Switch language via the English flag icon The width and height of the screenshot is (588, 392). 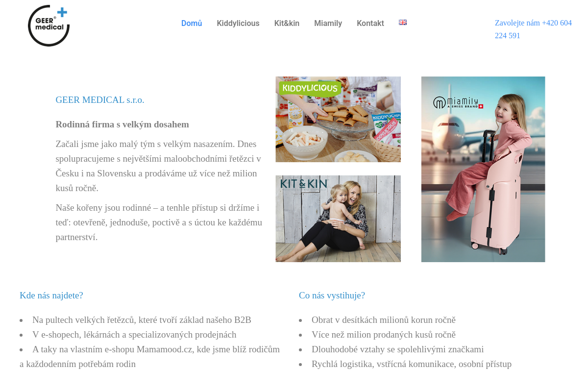[403, 23]
